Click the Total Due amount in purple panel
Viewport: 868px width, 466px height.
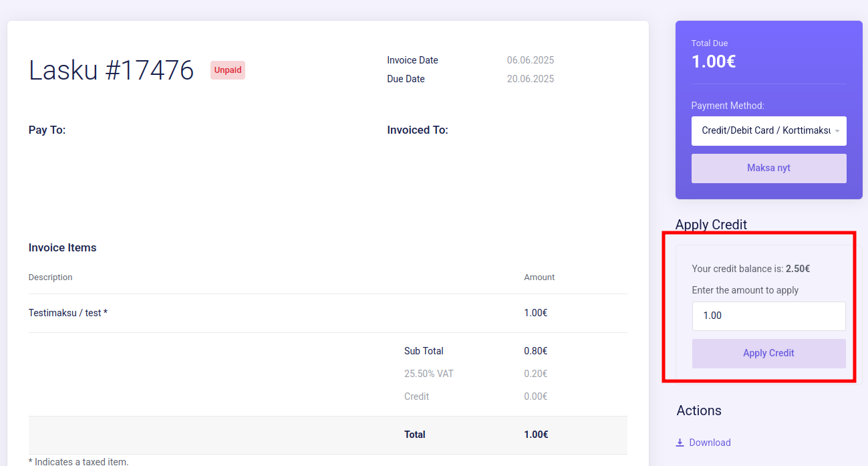click(713, 62)
